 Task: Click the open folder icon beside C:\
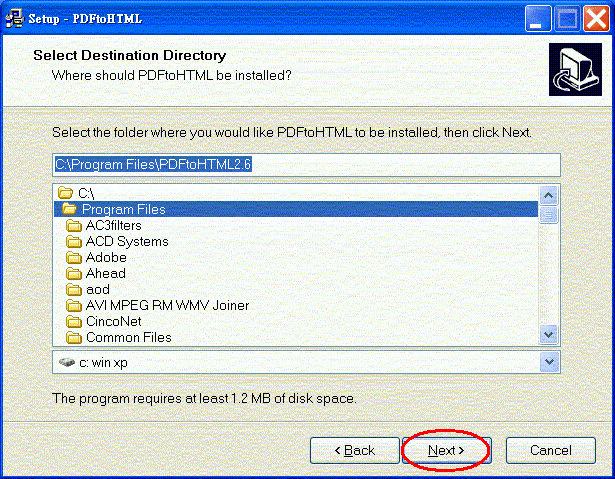point(66,193)
